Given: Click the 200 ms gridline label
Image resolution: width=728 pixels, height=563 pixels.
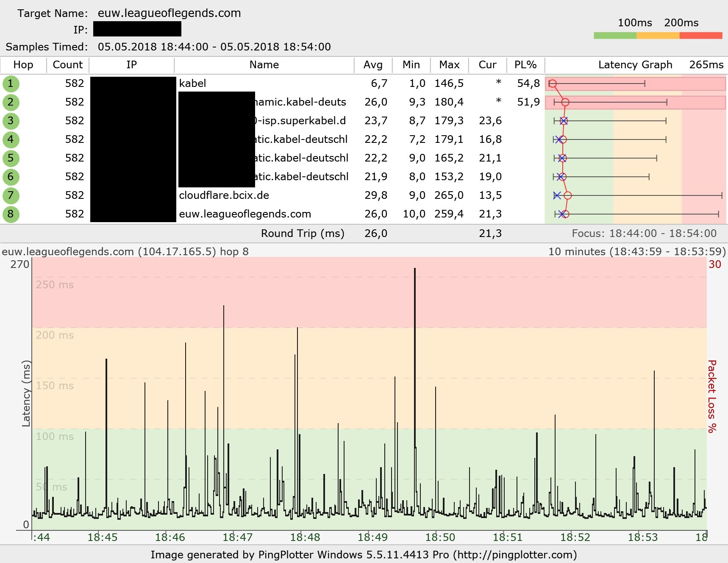Looking at the screenshot, I should pos(55,335).
